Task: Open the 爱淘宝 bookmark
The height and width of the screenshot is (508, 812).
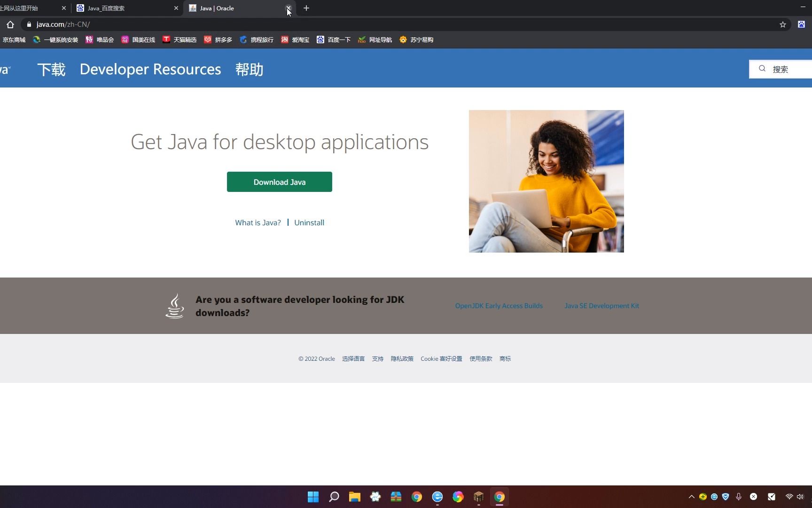Action: point(295,40)
